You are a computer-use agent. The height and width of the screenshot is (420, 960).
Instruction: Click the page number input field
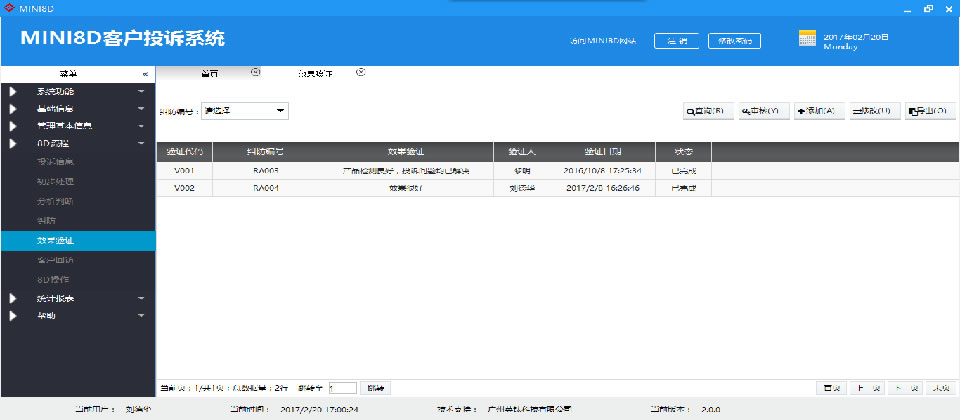[342, 387]
